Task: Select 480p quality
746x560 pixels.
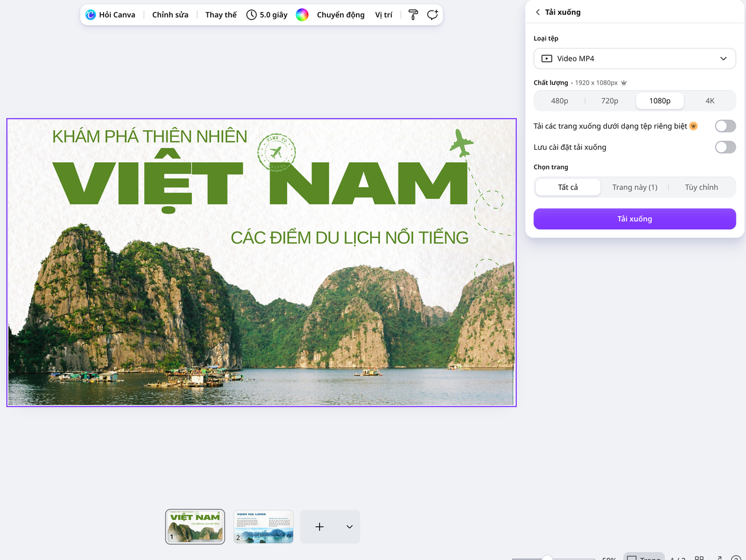Action: [559, 101]
